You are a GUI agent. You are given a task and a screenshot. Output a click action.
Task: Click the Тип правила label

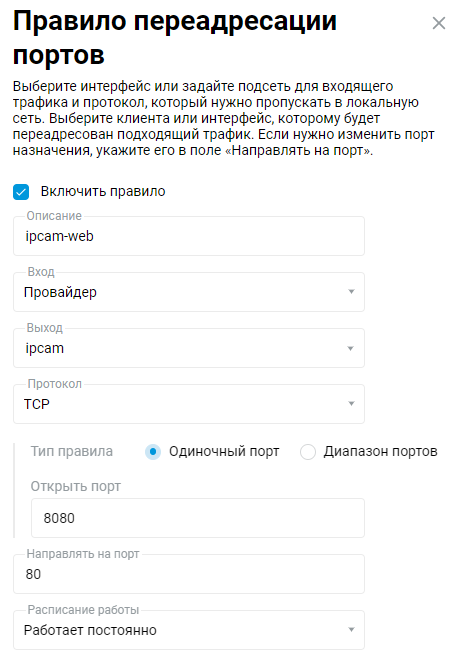72,452
